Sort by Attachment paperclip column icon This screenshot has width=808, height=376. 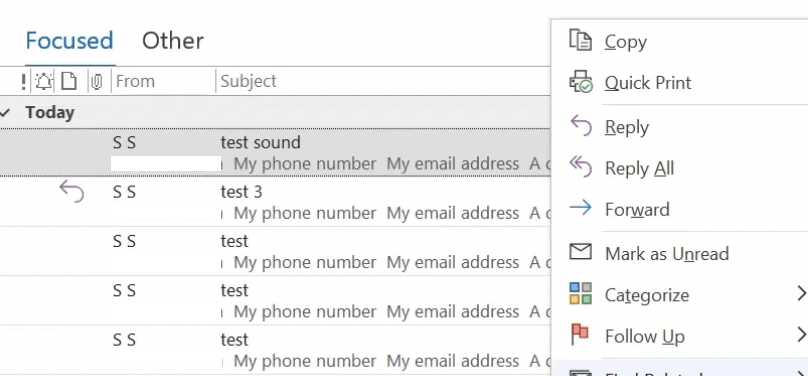(x=97, y=81)
